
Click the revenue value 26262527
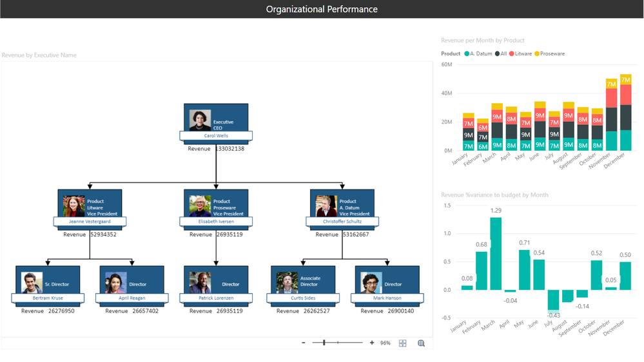pos(317,311)
